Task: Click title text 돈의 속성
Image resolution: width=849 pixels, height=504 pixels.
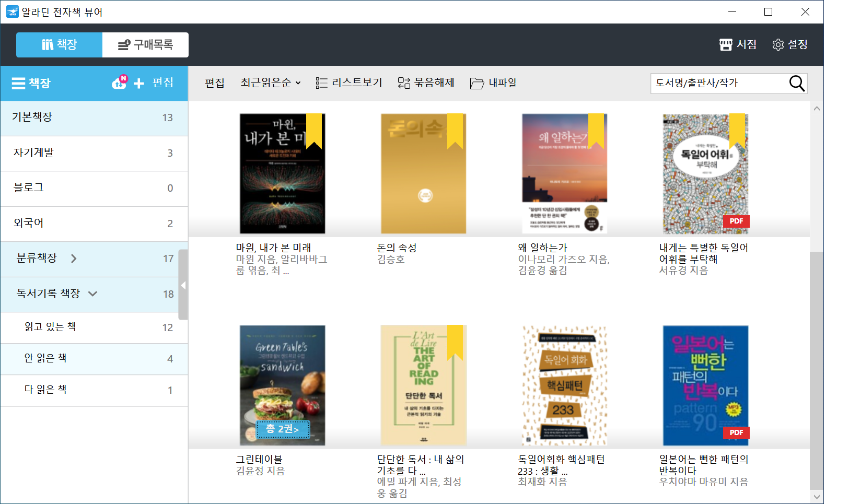Action: [397, 248]
